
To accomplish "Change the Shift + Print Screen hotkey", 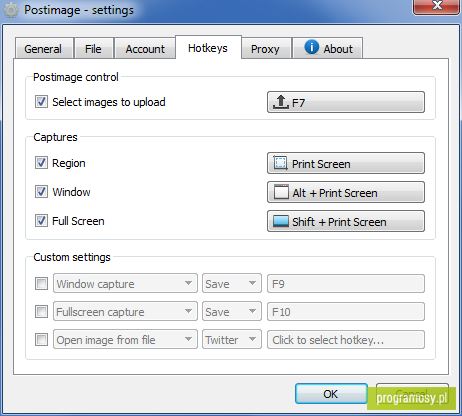I will (346, 221).
